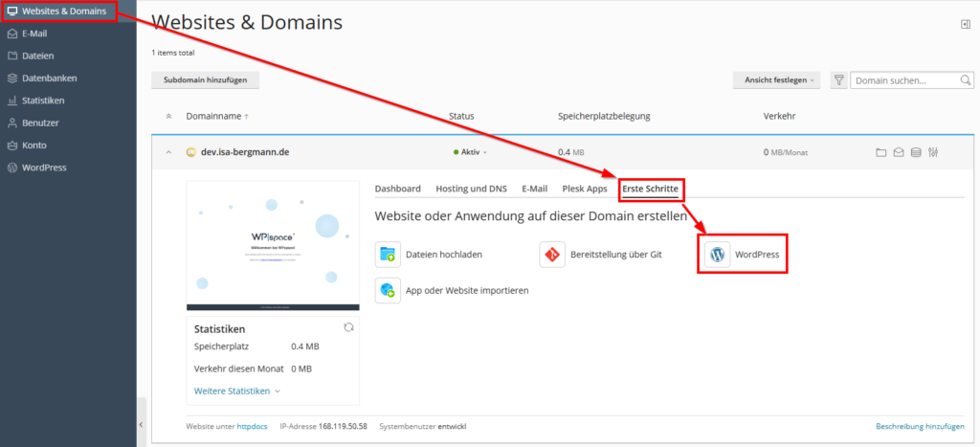Switch to the Hosting und DNS tab
980x447 pixels.
click(471, 189)
